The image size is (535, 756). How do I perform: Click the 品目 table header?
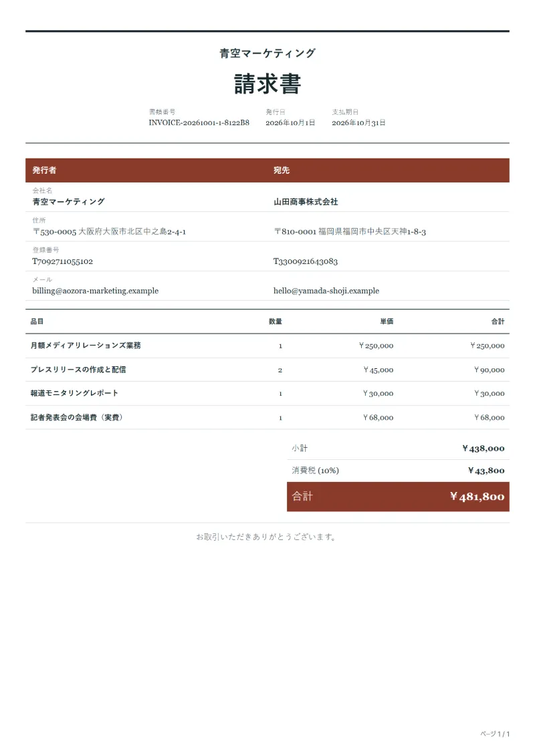pos(37,321)
